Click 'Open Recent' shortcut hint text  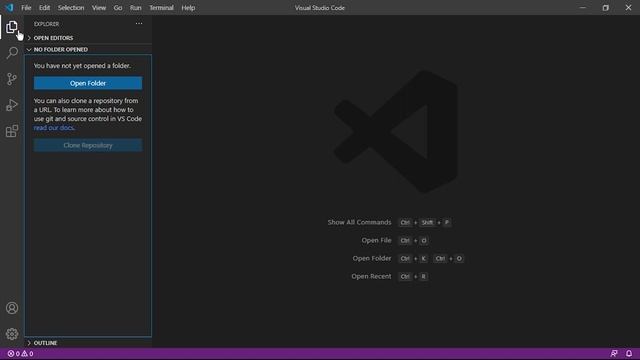pos(371,276)
